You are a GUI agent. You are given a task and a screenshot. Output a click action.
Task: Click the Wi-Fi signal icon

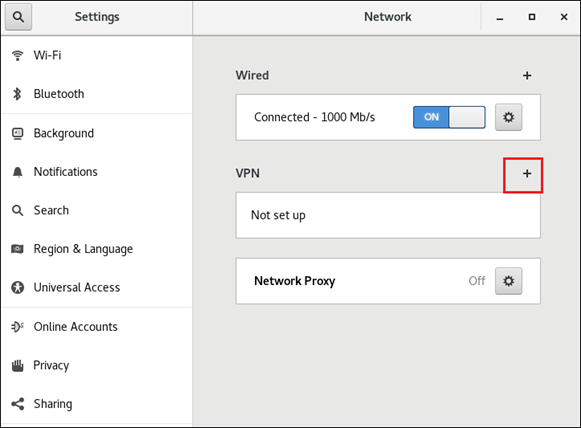[x=17, y=56]
